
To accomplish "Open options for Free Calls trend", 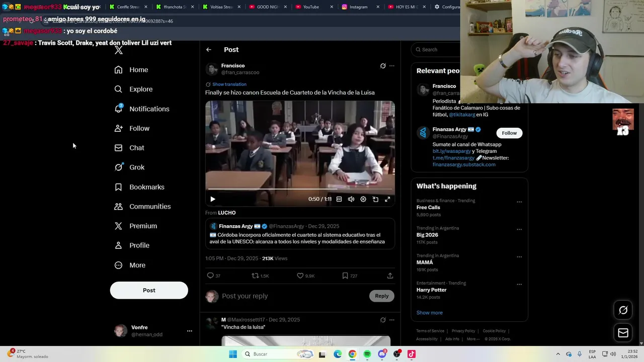I will click(519, 202).
